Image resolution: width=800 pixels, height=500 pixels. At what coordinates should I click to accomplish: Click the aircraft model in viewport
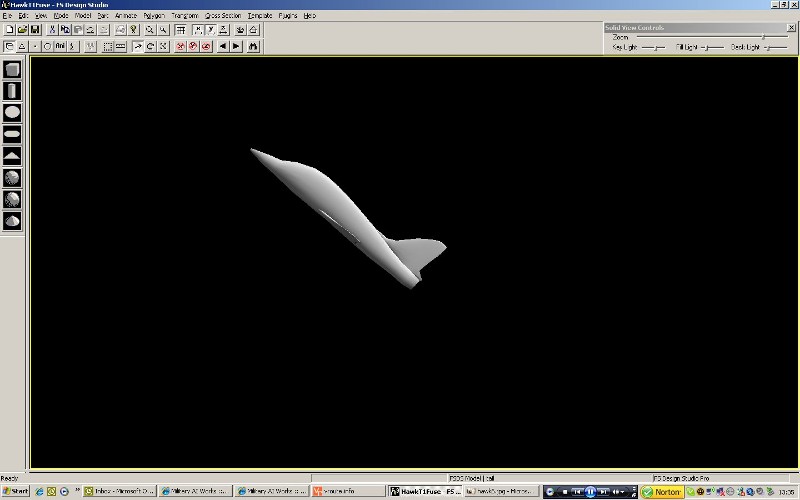click(x=347, y=217)
